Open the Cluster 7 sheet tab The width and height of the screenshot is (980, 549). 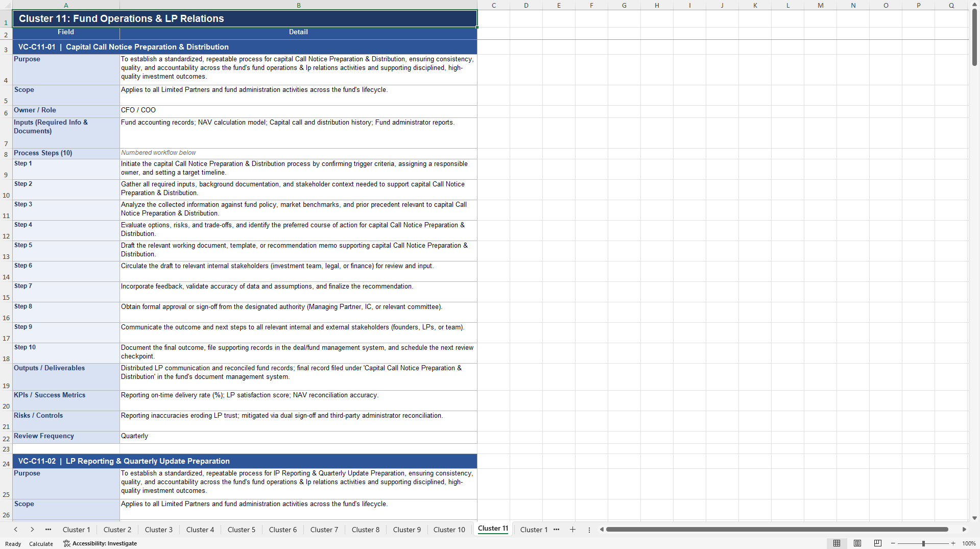324,530
